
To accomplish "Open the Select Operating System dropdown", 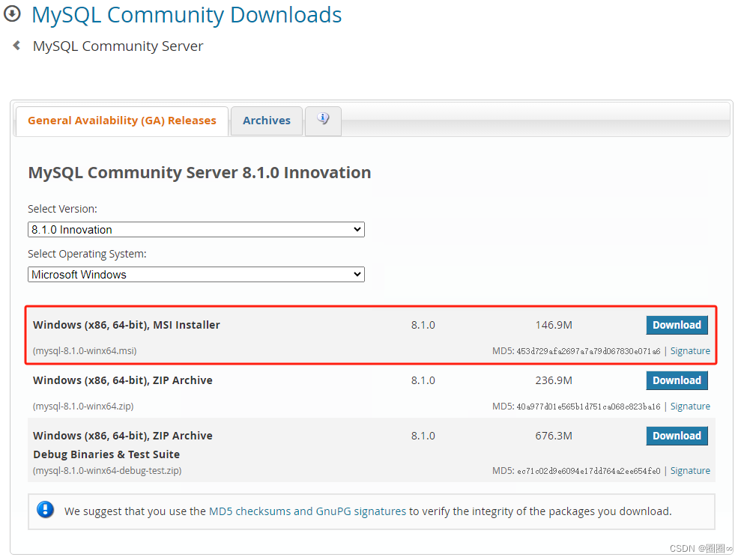I will tap(196, 275).
